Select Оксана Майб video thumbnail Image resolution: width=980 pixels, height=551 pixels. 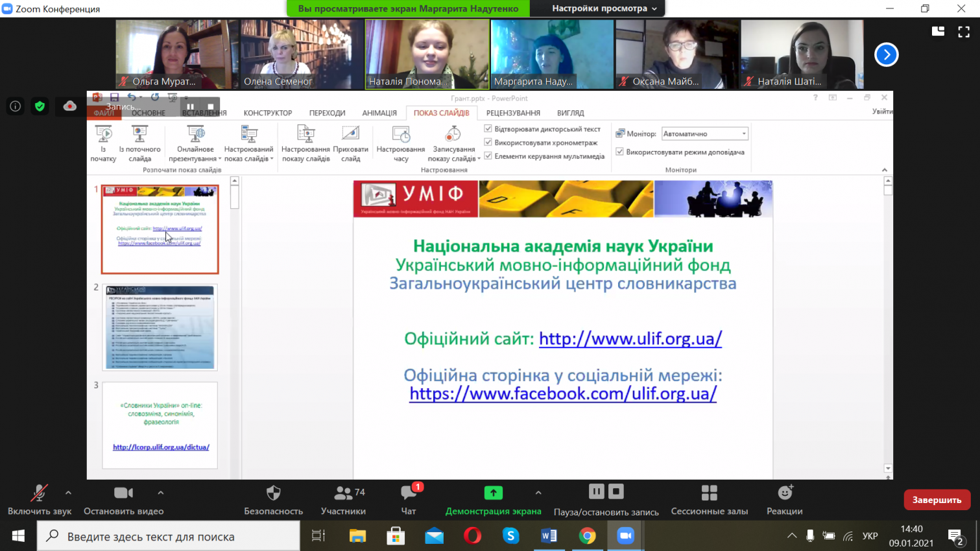click(677, 54)
